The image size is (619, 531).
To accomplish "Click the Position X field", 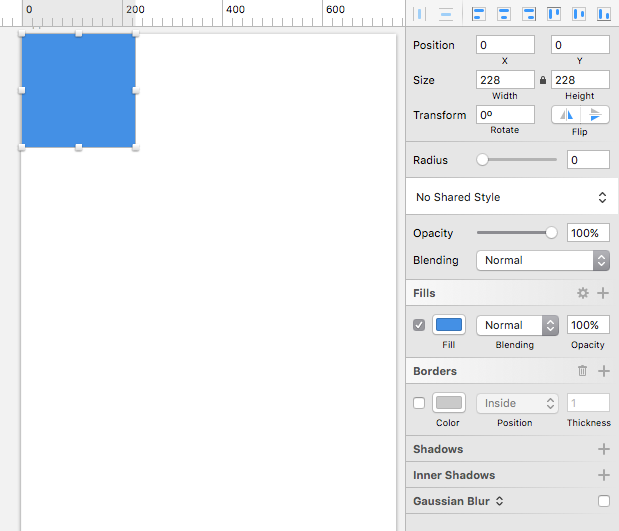I will pyautogui.click(x=505, y=45).
